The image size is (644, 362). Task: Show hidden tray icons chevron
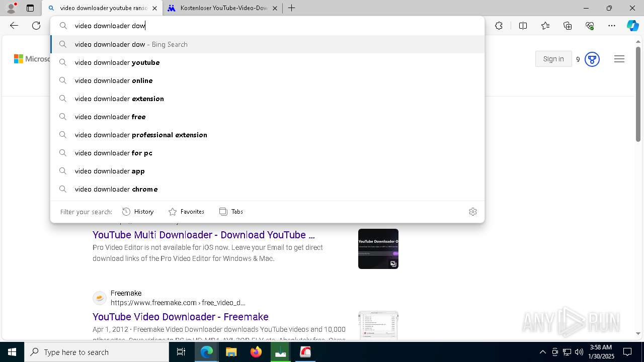click(542, 352)
